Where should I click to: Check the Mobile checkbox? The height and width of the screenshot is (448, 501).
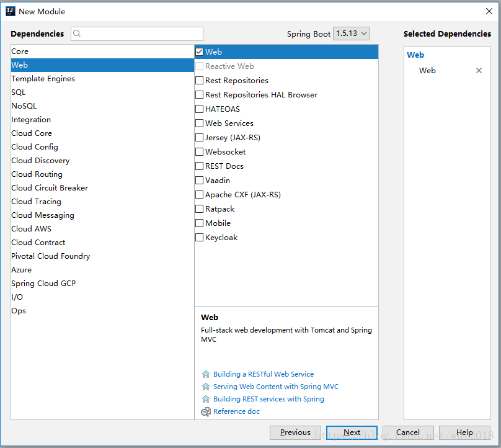click(x=200, y=223)
